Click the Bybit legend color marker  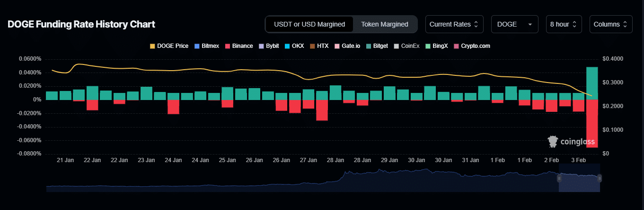261,46
